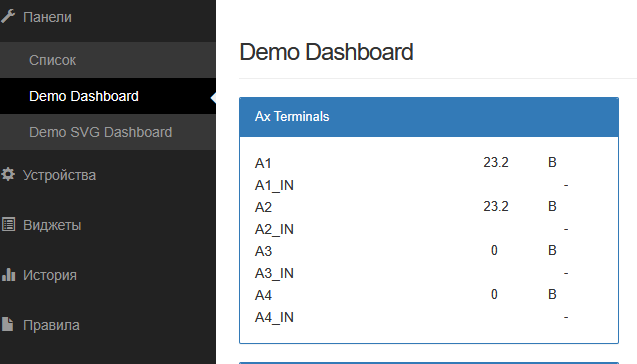This screenshot has width=637, height=364.
Task: Open the Правила section
Action: [x=51, y=325]
